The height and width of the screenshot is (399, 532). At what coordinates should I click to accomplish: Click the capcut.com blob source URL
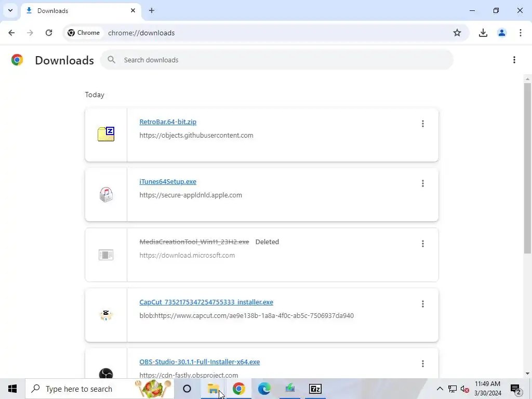click(x=247, y=315)
